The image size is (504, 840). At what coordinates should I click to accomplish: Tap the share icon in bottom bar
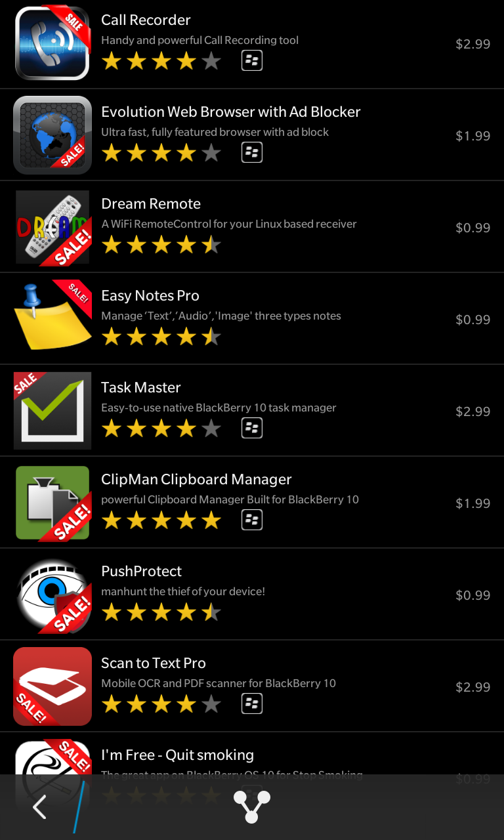point(252,807)
